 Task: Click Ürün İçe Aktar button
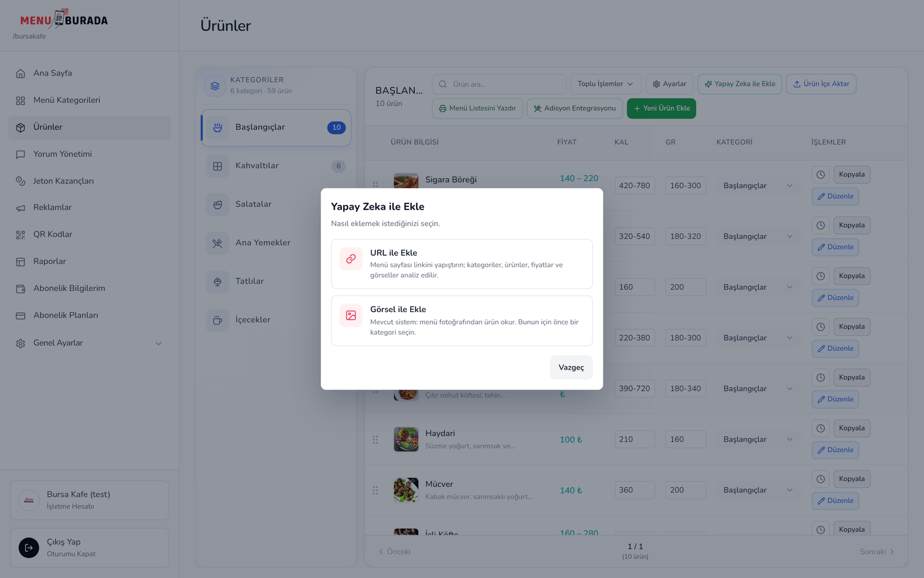click(x=821, y=84)
